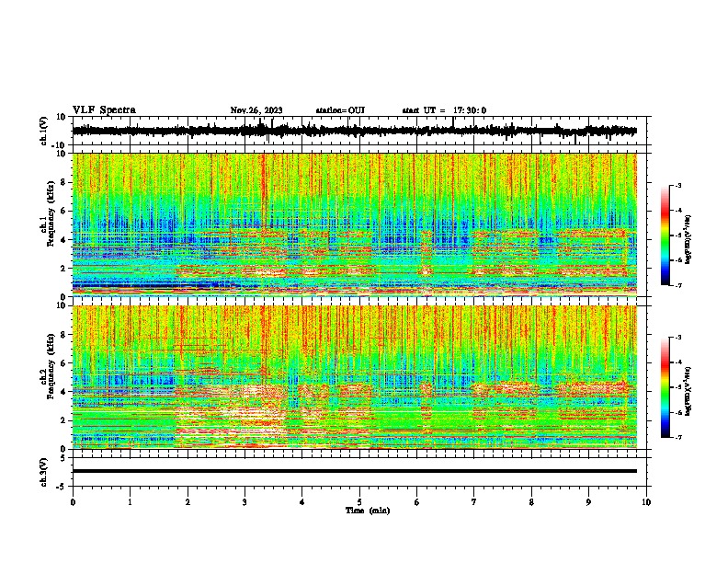Click the "VLF Spectra" title text

tap(104, 109)
